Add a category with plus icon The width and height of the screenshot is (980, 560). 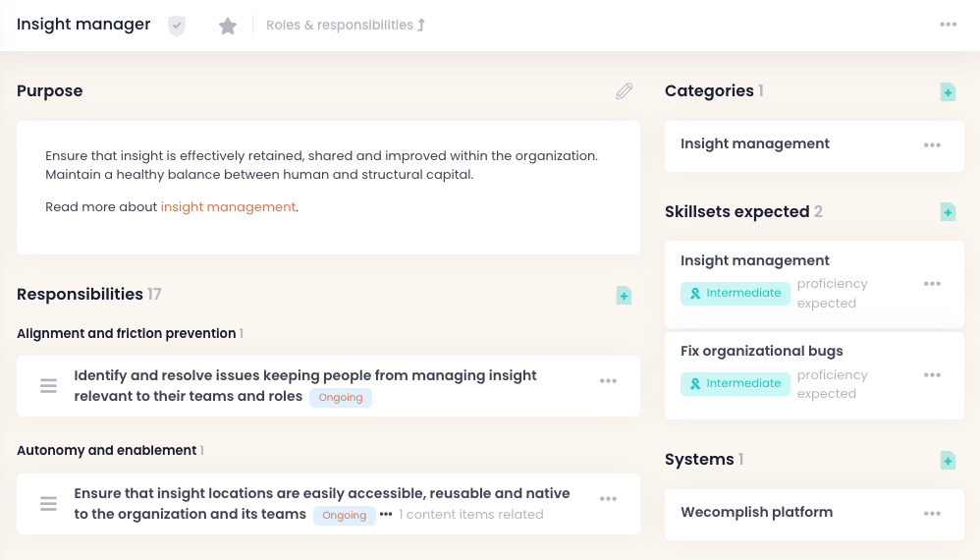click(x=948, y=92)
